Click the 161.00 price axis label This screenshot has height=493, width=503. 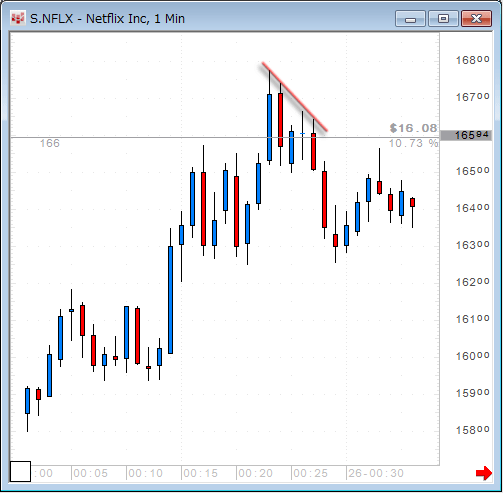(472, 319)
